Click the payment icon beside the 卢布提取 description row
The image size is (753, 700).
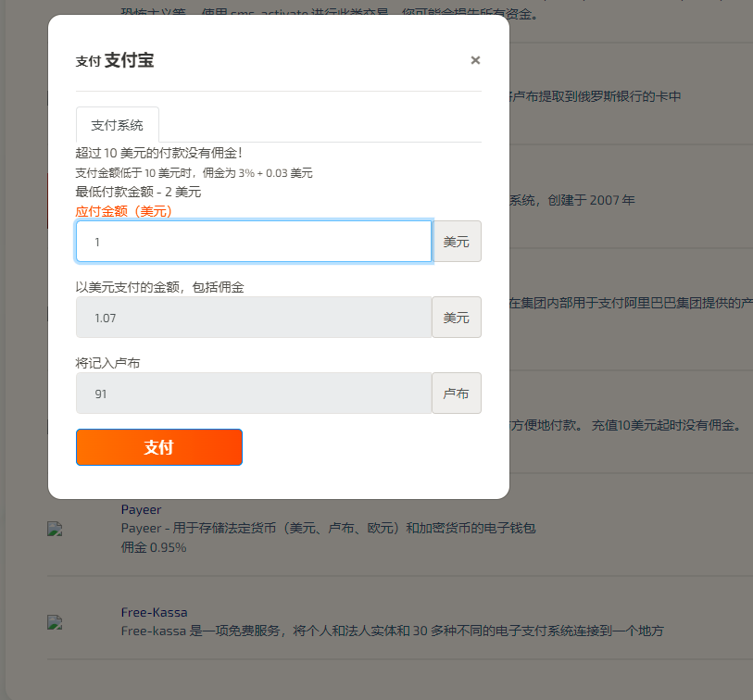(x=54, y=96)
